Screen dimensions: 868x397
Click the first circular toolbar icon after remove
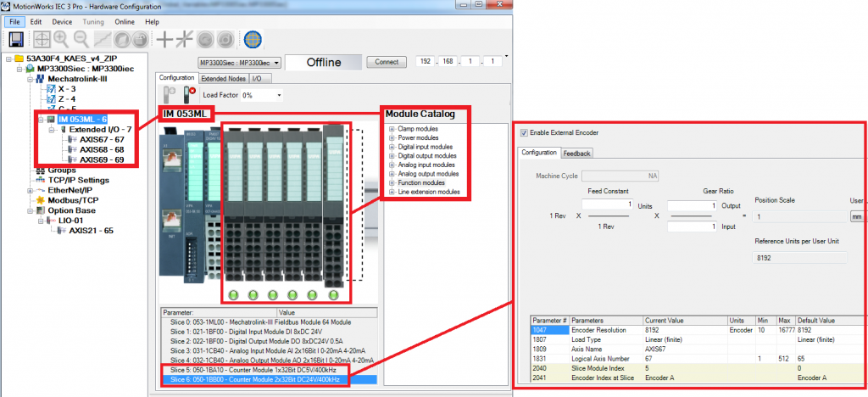tap(205, 40)
